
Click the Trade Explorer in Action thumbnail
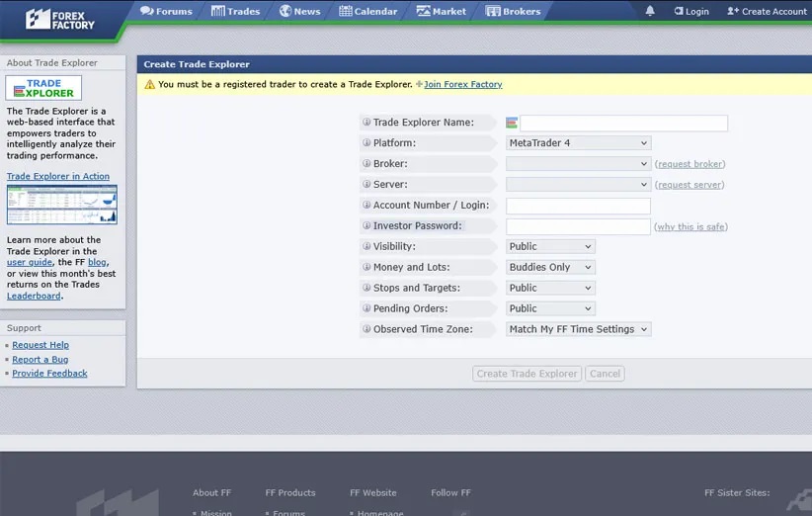coord(61,205)
